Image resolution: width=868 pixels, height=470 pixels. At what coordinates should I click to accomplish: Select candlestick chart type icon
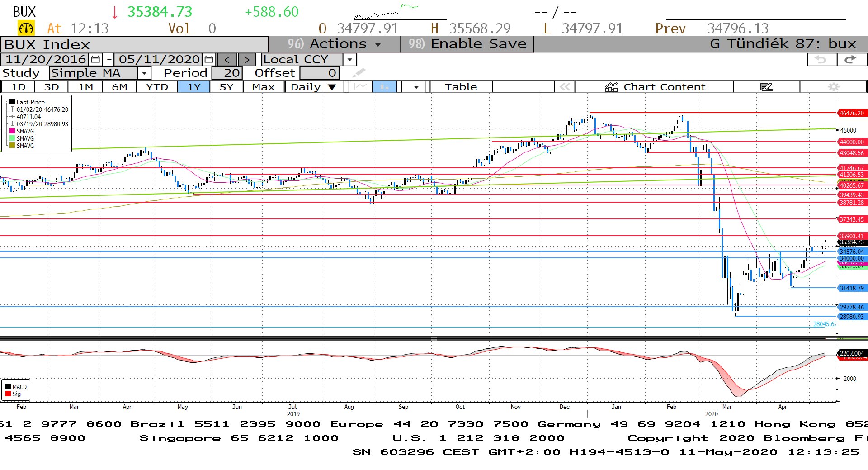(x=384, y=87)
